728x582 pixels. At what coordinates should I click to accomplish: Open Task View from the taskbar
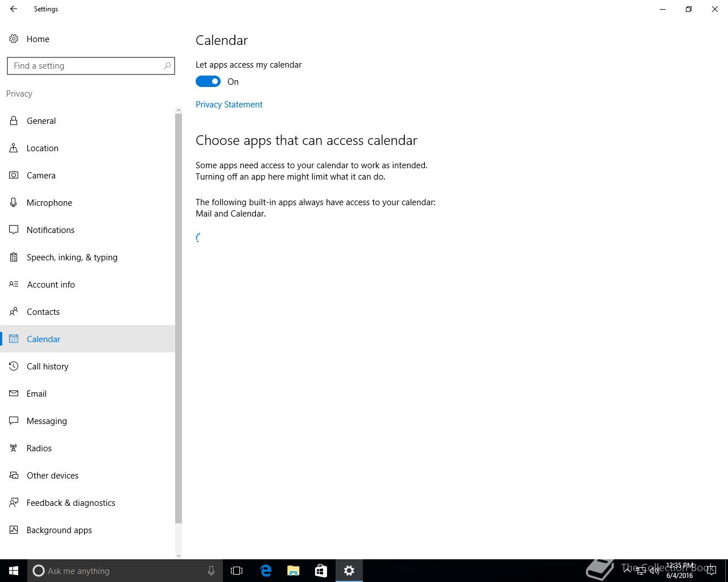pyautogui.click(x=237, y=571)
